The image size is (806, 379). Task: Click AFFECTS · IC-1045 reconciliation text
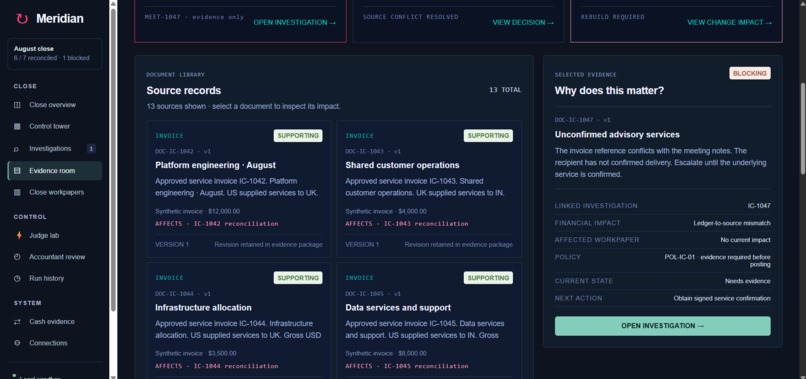click(x=407, y=366)
